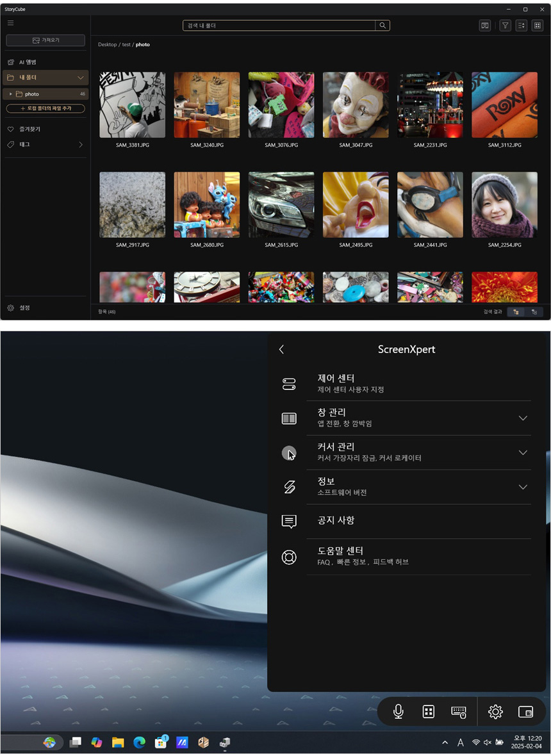Click the filter icon in StoryCube toolbar
This screenshot has height=756, width=551.
[505, 26]
